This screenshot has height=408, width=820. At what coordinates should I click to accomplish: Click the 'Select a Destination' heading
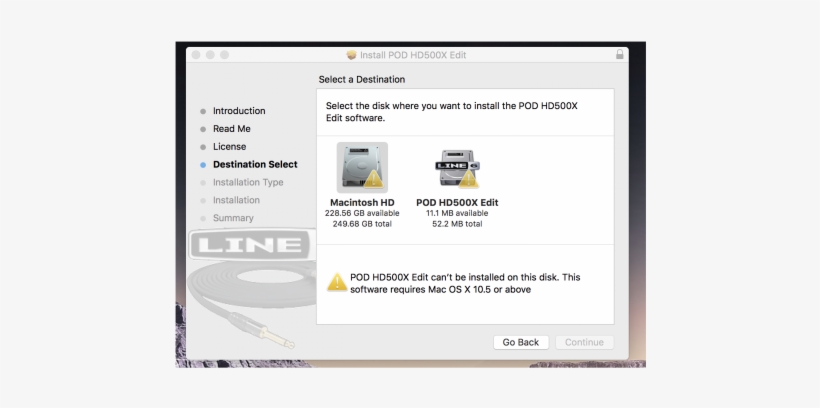[362, 80]
